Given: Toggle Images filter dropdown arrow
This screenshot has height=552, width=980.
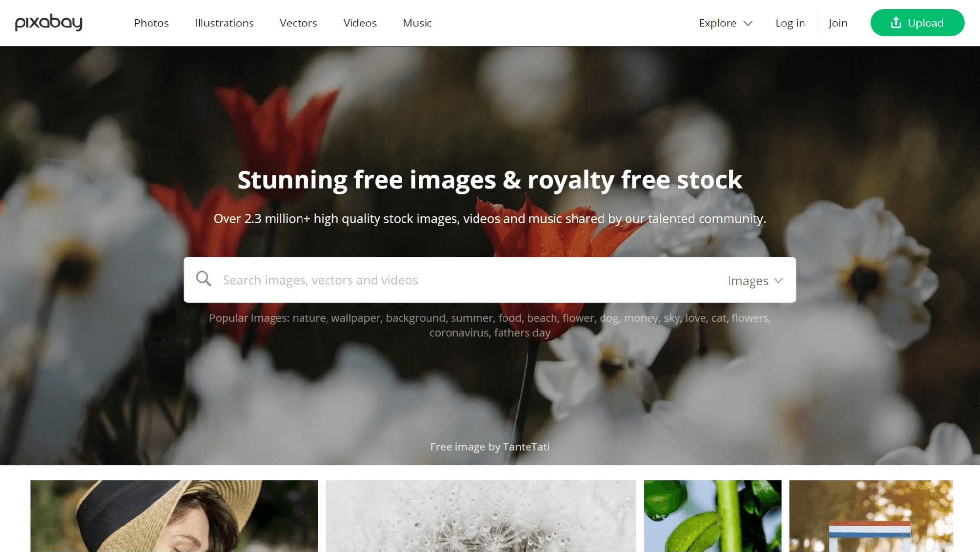Looking at the screenshot, I should tap(778, 280).
